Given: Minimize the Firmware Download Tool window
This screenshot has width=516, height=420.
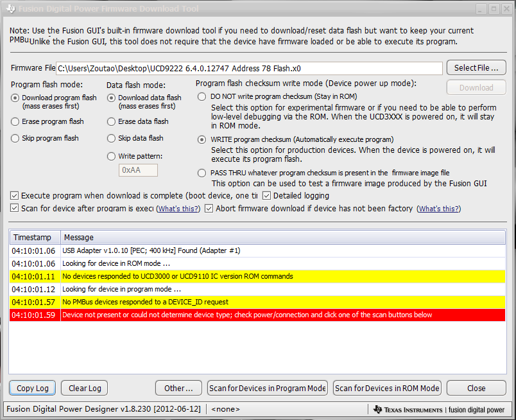Looking at the screenshot, I should click(481, 9).
